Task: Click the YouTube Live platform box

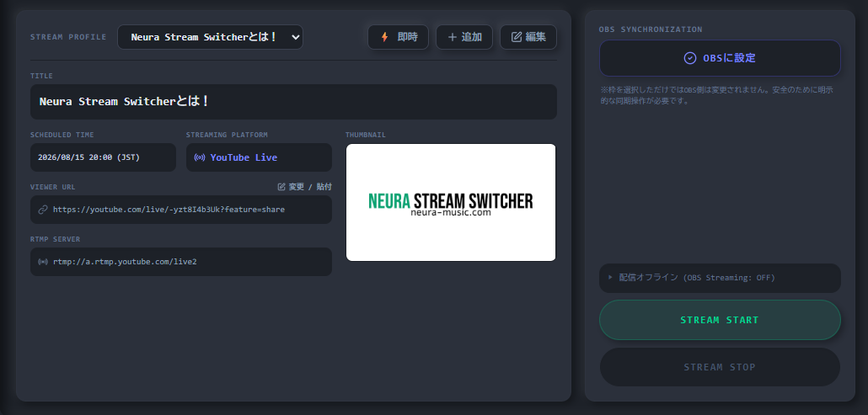Action: click(x=259, y=157)
